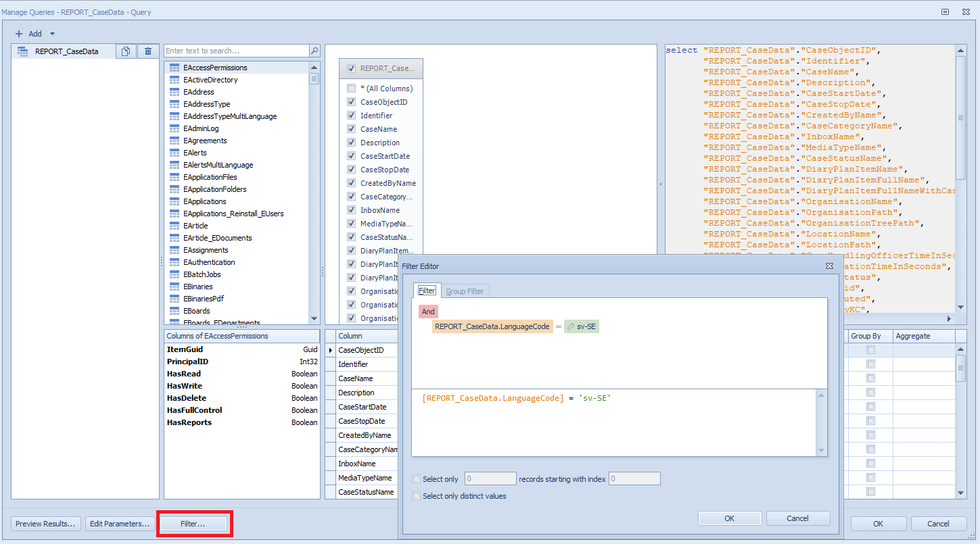Select the EApplicationFiles table

point(210,177)
